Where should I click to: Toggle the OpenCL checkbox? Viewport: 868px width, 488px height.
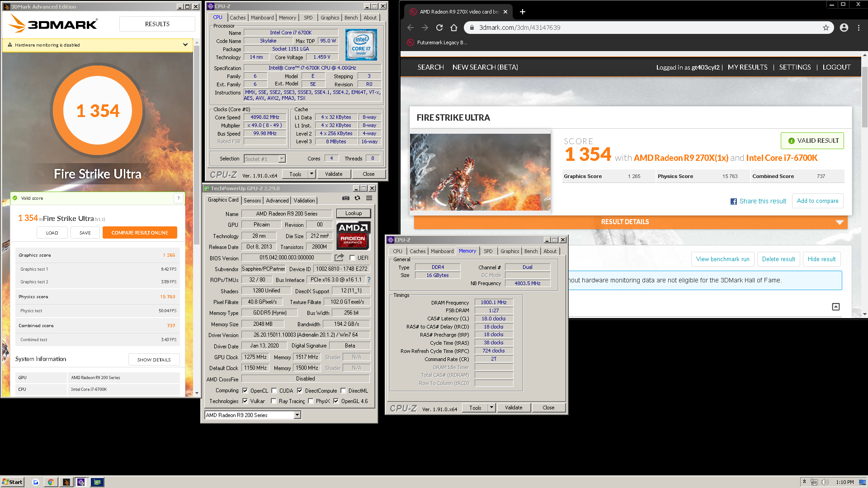point(245,391)
